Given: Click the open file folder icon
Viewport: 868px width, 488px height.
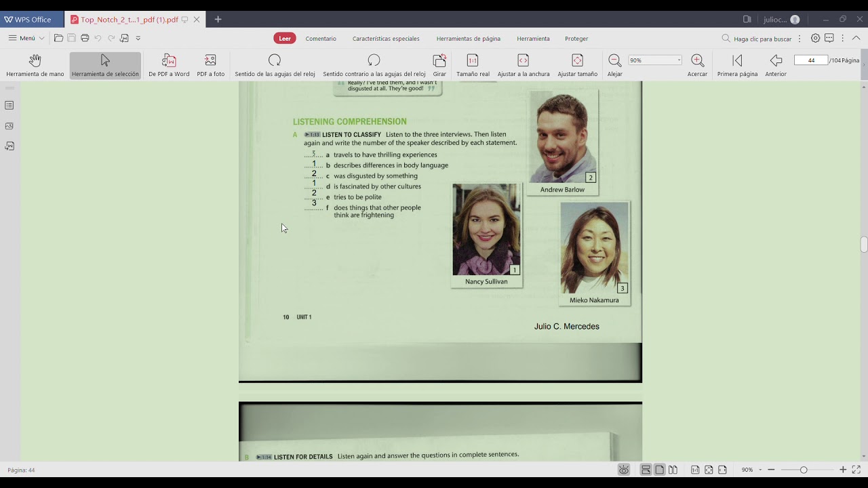Looking at the screenshot, I should (58, 38).
